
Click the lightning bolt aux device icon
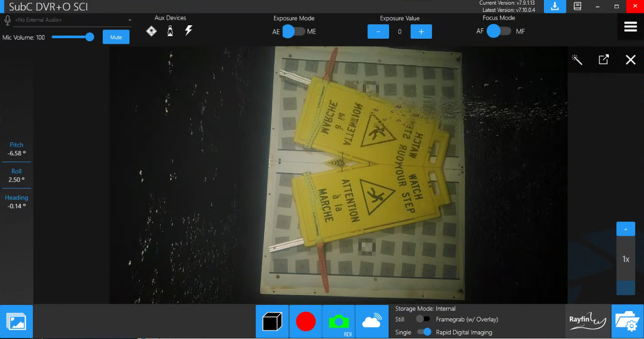coord(189,31)
